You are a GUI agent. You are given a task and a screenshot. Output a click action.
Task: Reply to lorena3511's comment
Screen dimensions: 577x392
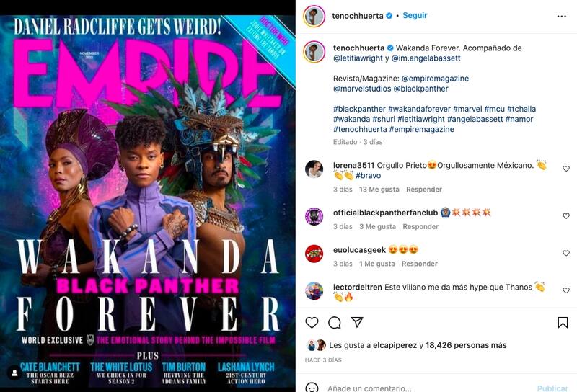(x=424, y=190)
